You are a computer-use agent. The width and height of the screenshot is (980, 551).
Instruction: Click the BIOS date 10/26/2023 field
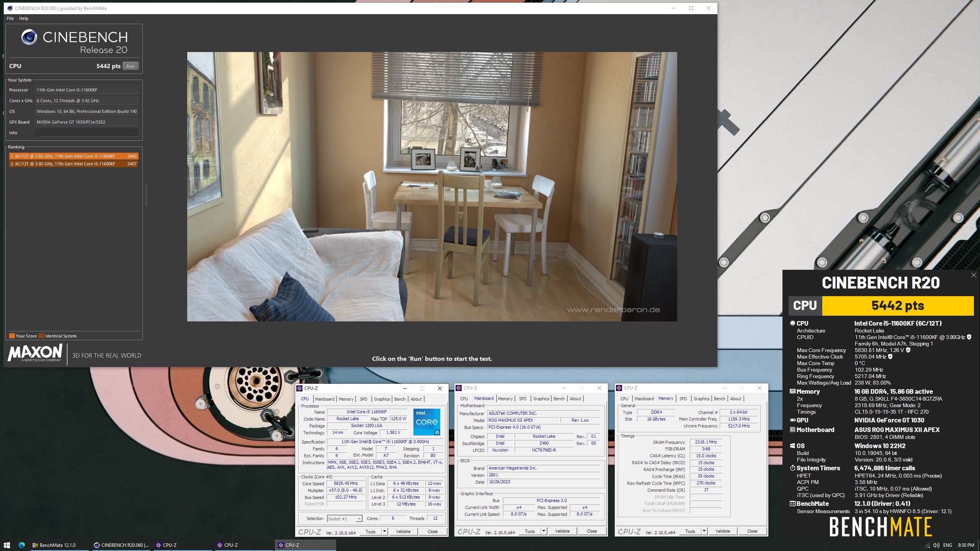click(x=544, y=482)
